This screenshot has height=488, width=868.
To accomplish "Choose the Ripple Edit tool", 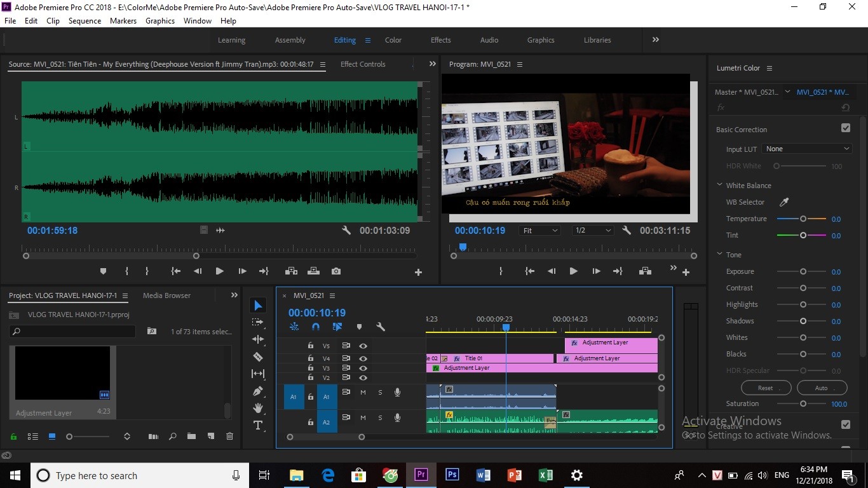I will tap(258, 339).
